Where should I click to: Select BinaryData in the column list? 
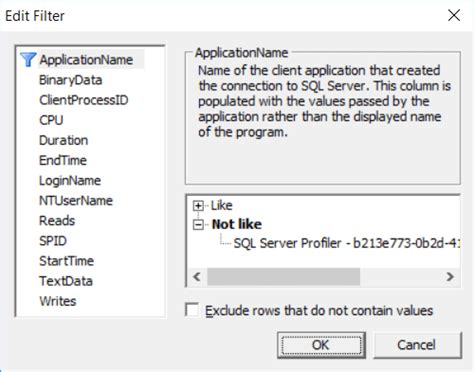70,80
